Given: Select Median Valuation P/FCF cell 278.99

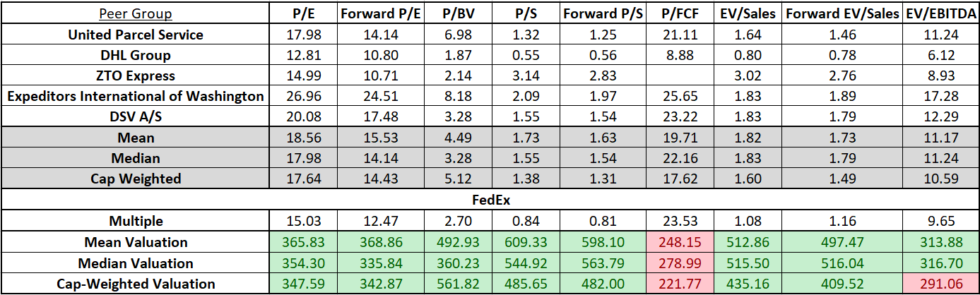Looking at the screenshot, I should point(676,263).
